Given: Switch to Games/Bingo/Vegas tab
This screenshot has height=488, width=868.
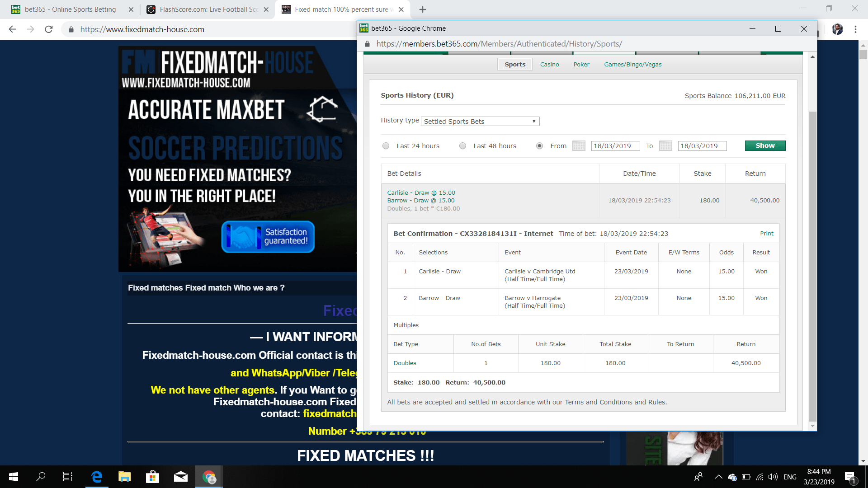Looking at the screenshot, I should 632,64.
